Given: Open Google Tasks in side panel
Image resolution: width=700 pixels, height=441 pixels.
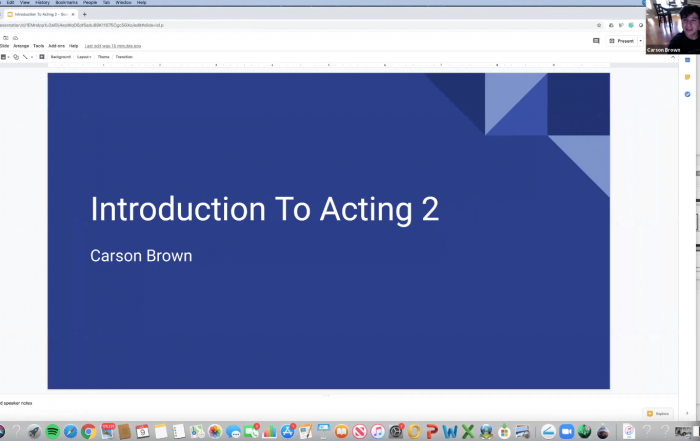Looking at the screenshot, I should coord(687,94).
